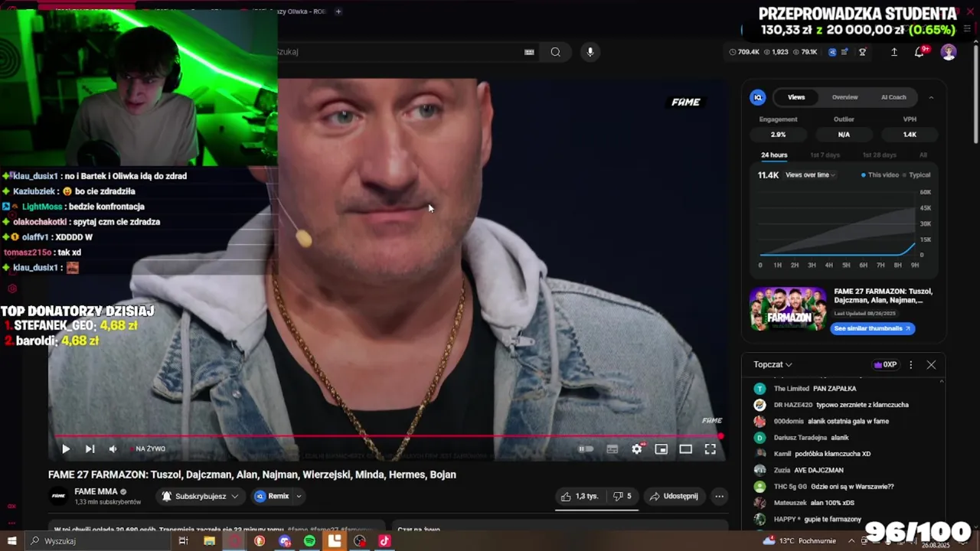Select the 1st 28 days range
Image resolution: width=980 pixels, height=551 pixels.
pos(880,155)
